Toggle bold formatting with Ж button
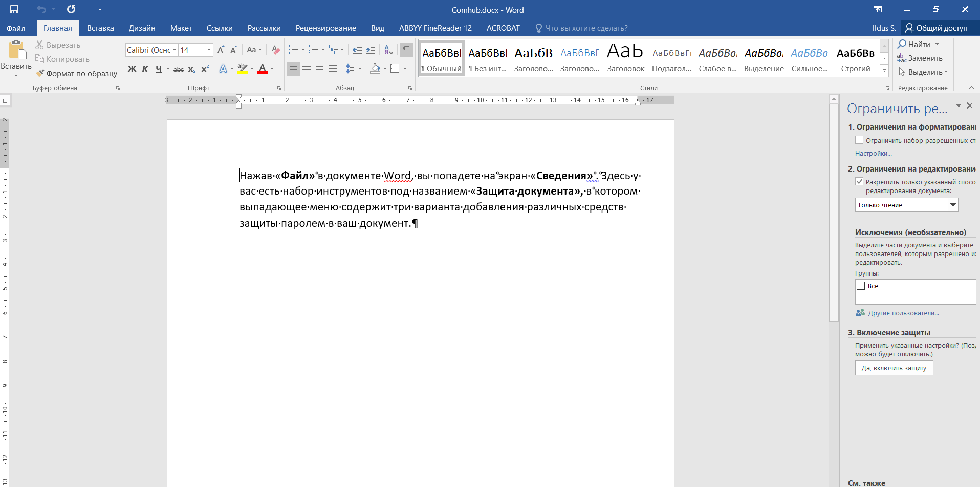 pos(132,69)
